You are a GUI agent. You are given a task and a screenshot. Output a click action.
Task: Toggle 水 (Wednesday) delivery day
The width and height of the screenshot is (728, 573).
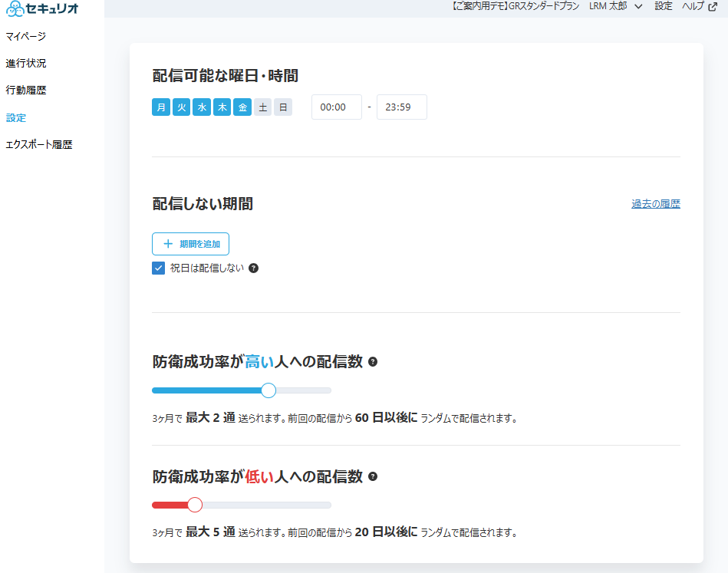[202, 107]
